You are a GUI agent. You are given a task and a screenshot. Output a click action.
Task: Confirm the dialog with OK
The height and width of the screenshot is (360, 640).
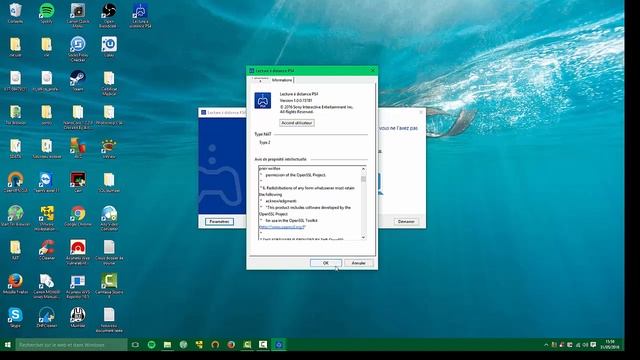[x=326, y=263]
